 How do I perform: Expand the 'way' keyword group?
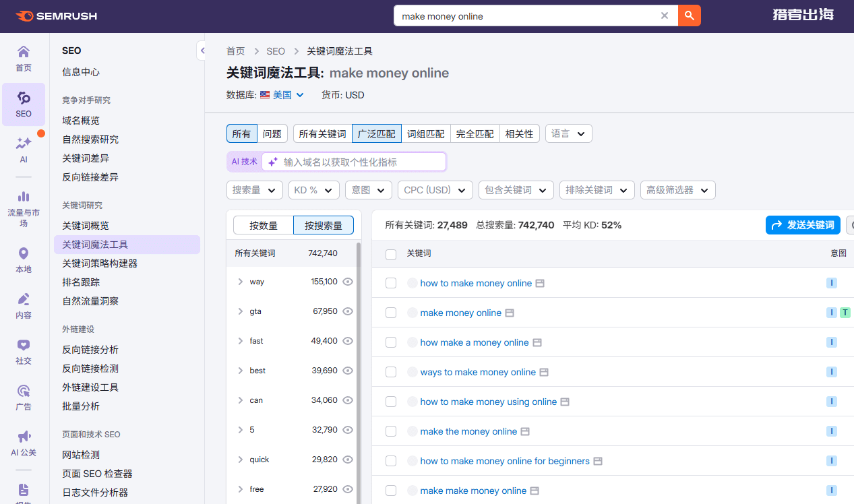[x=240, y=282]
